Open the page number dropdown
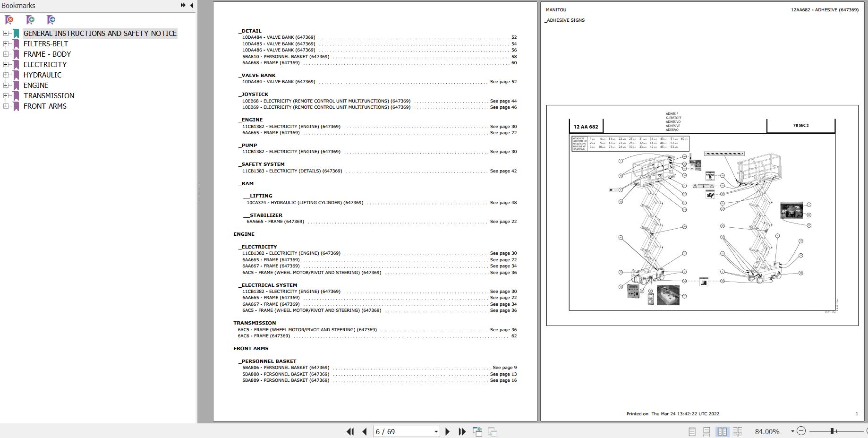The image size is (868, 438). (x=436, y=431)
